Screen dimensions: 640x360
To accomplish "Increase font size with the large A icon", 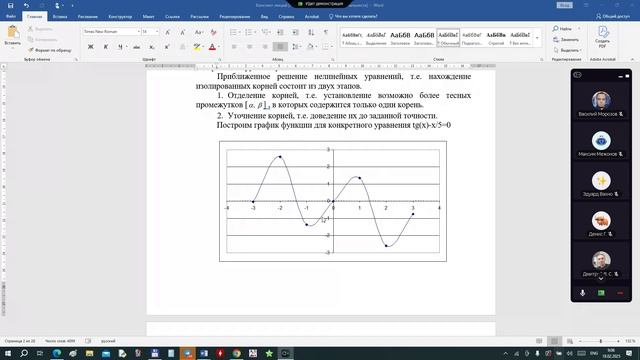I will point(167,32).
